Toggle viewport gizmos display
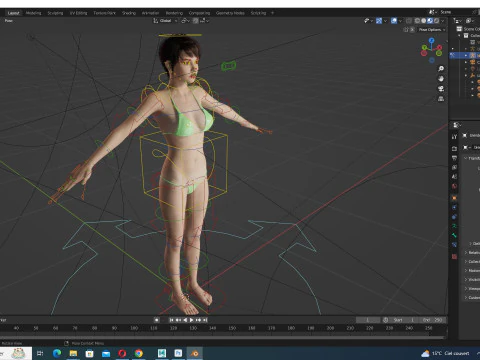The height and width of the screenshot is (360, 480). 379,21
